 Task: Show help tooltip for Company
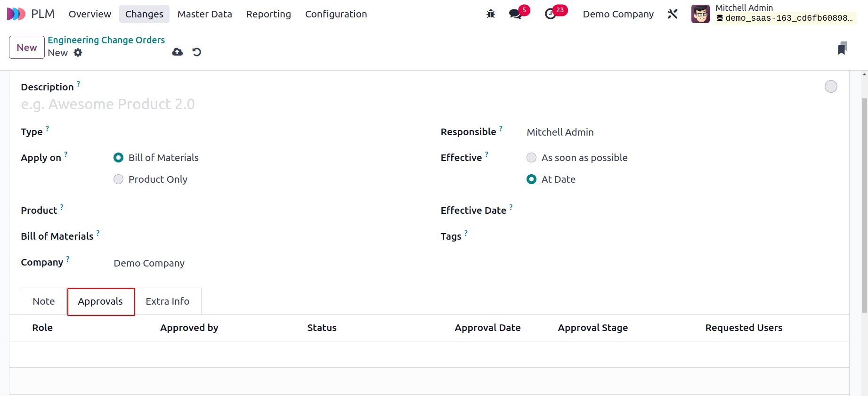[68, 259]
